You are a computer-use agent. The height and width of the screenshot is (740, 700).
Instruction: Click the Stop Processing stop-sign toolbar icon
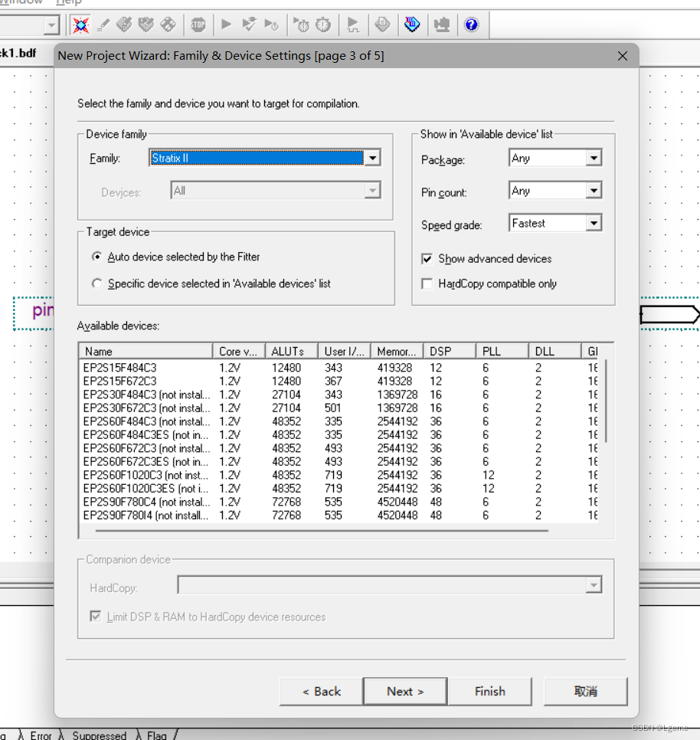coord(198,25)
